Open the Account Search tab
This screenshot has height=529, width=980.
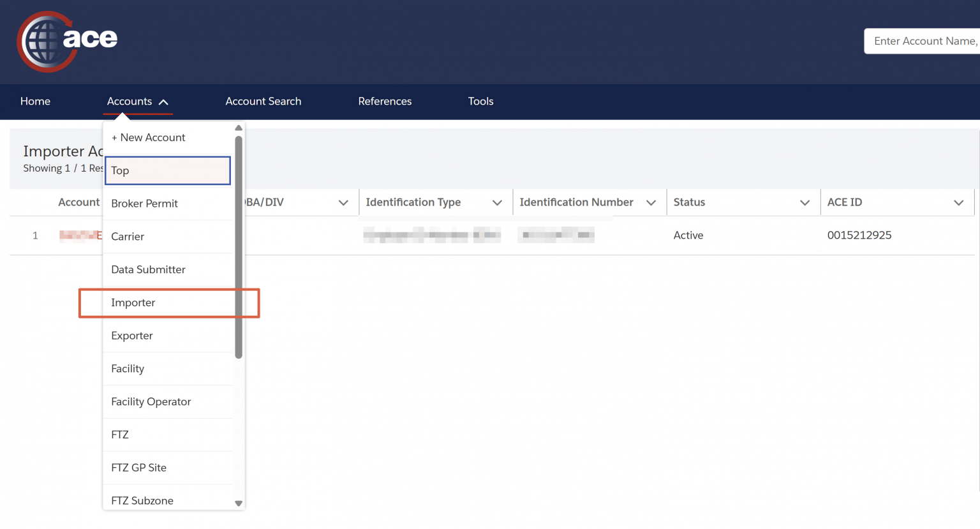click(x=264, y=101)
